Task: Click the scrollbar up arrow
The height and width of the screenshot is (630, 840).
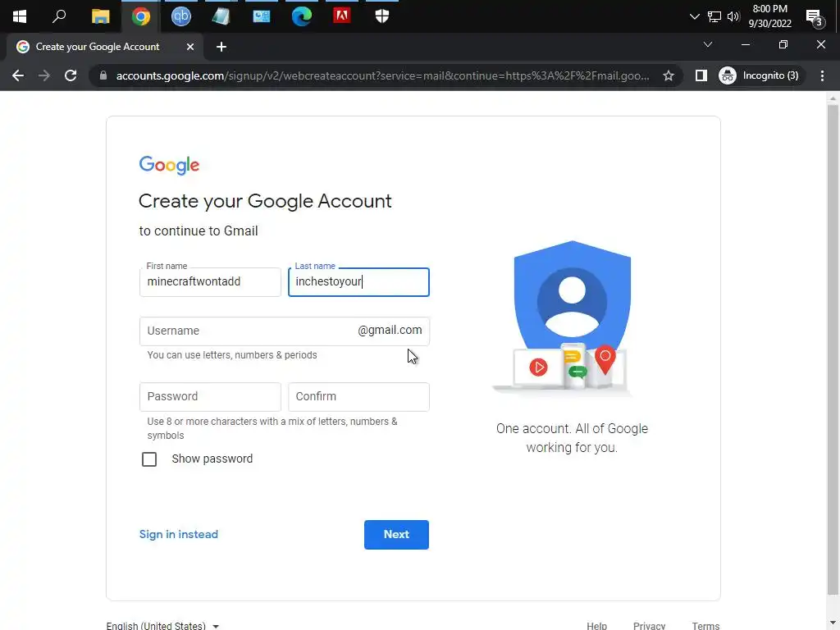Action: click(833, 98)
